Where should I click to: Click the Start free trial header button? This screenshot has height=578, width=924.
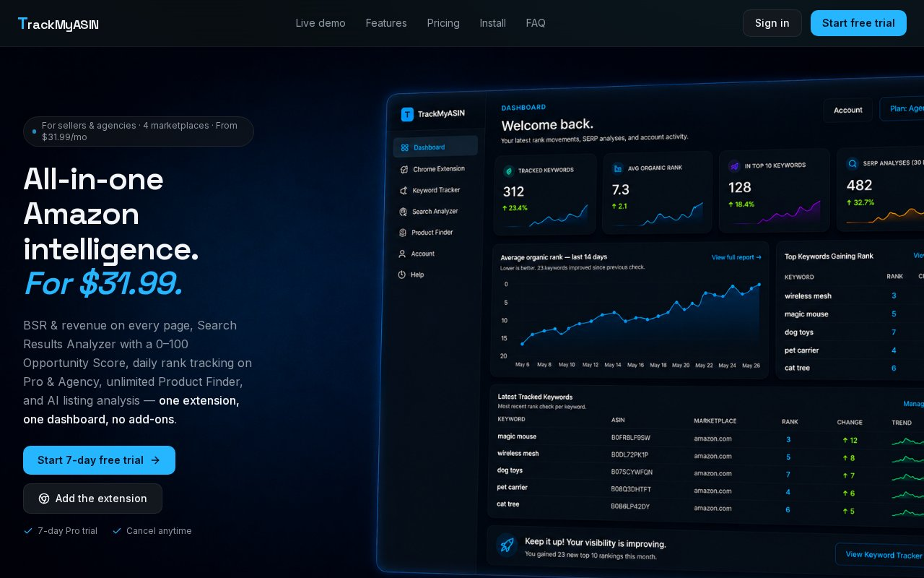858,23
